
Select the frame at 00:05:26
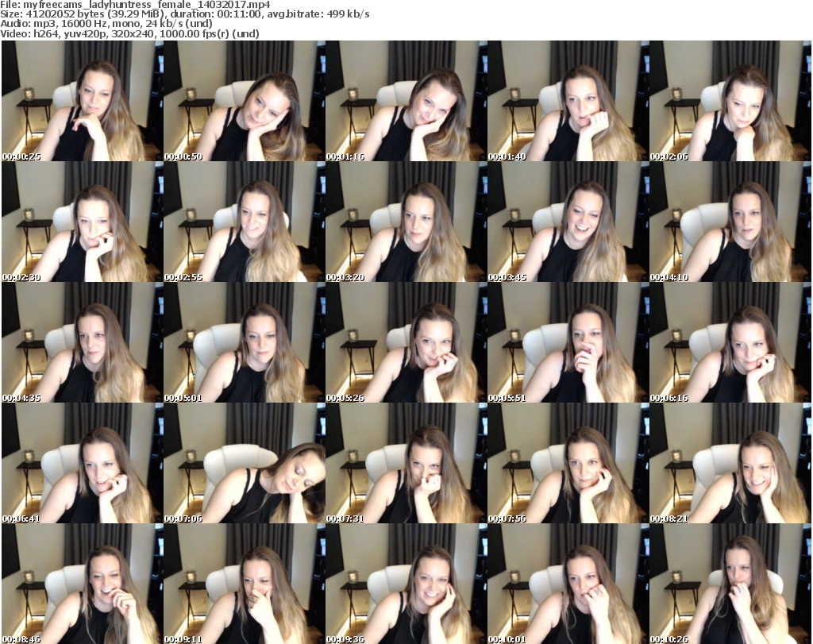coord(406,342)
